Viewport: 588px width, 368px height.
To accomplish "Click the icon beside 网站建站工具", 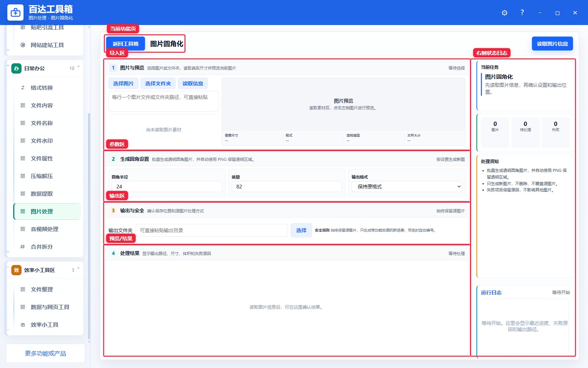I will (23, 45).
